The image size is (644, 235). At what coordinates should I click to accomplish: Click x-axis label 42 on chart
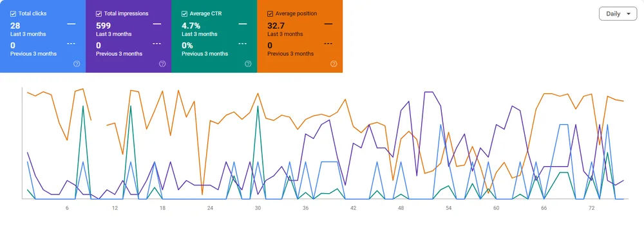click(353, 209)
